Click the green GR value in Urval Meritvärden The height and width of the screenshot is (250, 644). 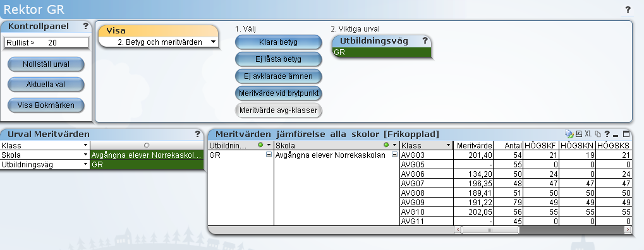point(147,165)
